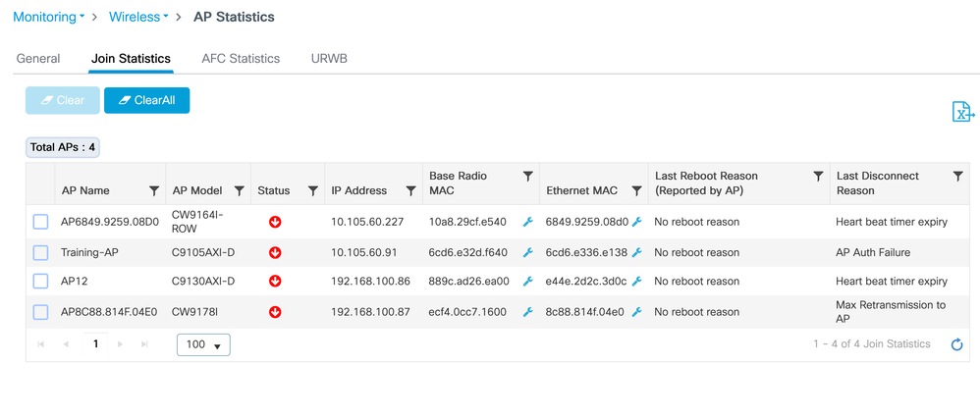Click C9105AXI-D model cell
This screenshot has width=980, height=418.
203,252
